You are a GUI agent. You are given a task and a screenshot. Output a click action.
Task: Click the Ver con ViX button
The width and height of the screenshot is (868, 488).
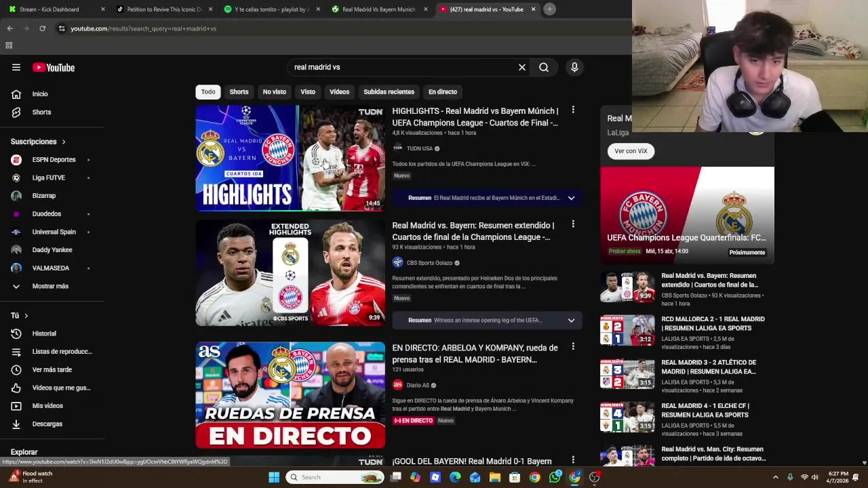pyautogui.click(x=631, y=151)
